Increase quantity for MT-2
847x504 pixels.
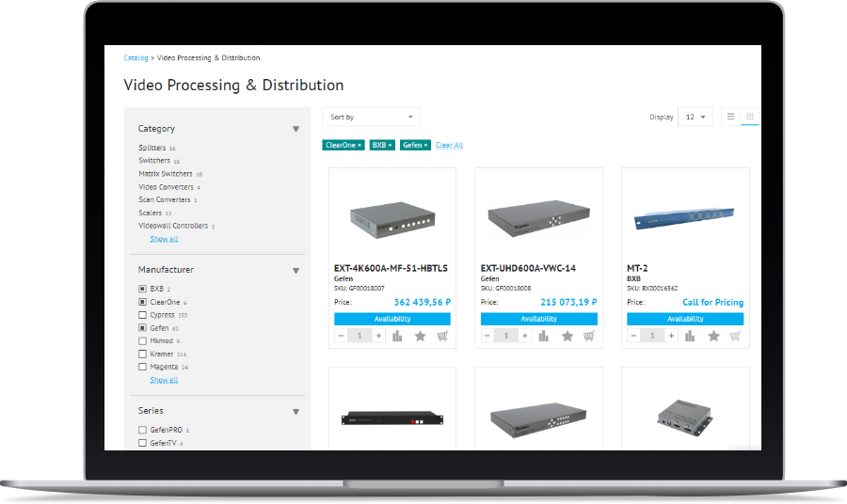[671, 336]
